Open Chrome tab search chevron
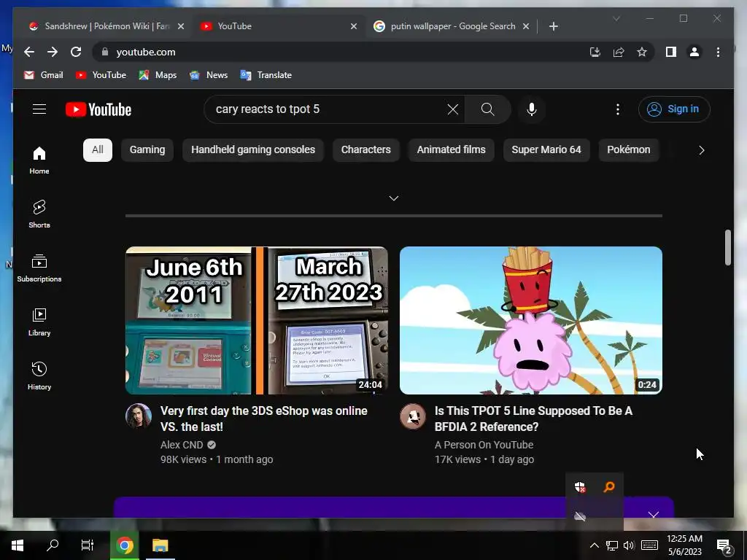Image resolution: width=747 pixels, height=560 pixels. [x=616, y=18]
